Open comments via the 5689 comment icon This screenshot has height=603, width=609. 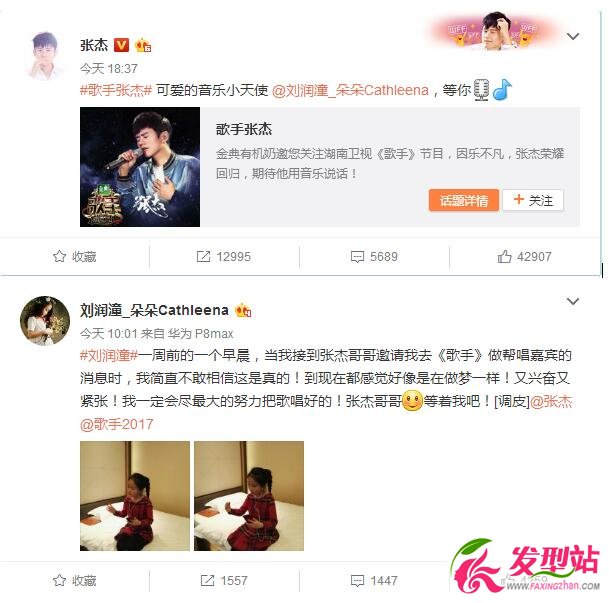(357, 257)
